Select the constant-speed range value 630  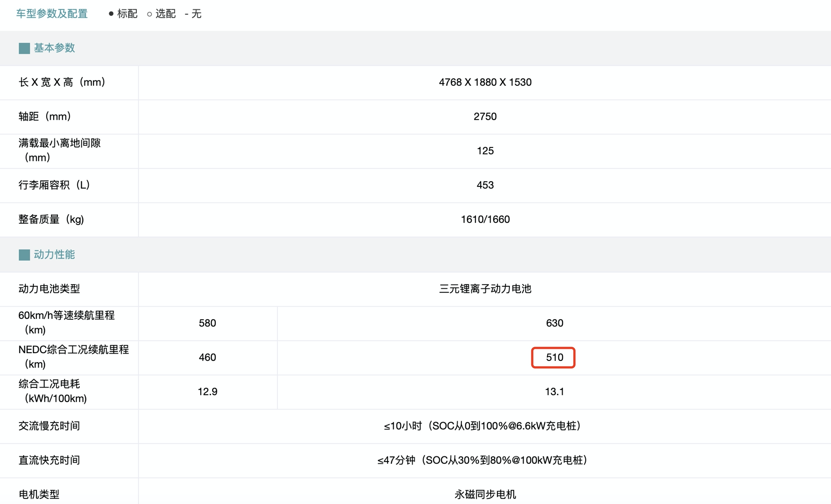coord(554,323)
